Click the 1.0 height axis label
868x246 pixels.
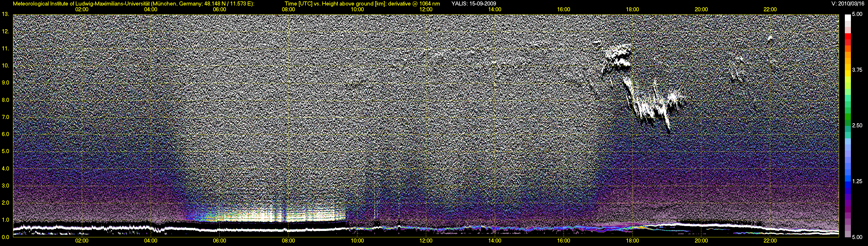point(5,220)
